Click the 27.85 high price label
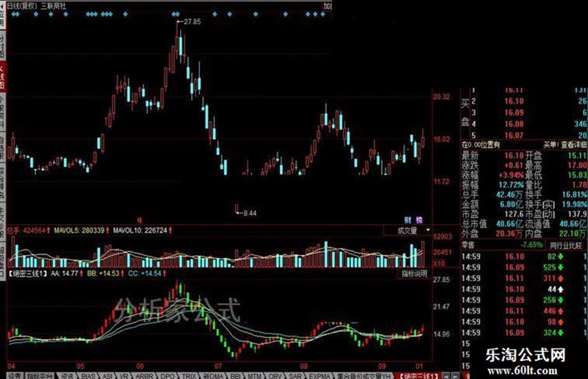Screen dimensions: 588x379 (192, 22)
